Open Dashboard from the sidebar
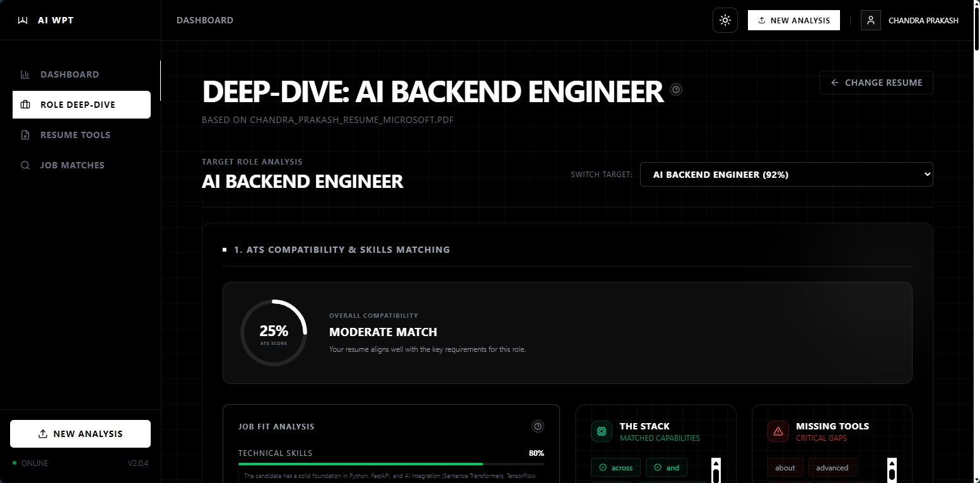 click(81, 74)
